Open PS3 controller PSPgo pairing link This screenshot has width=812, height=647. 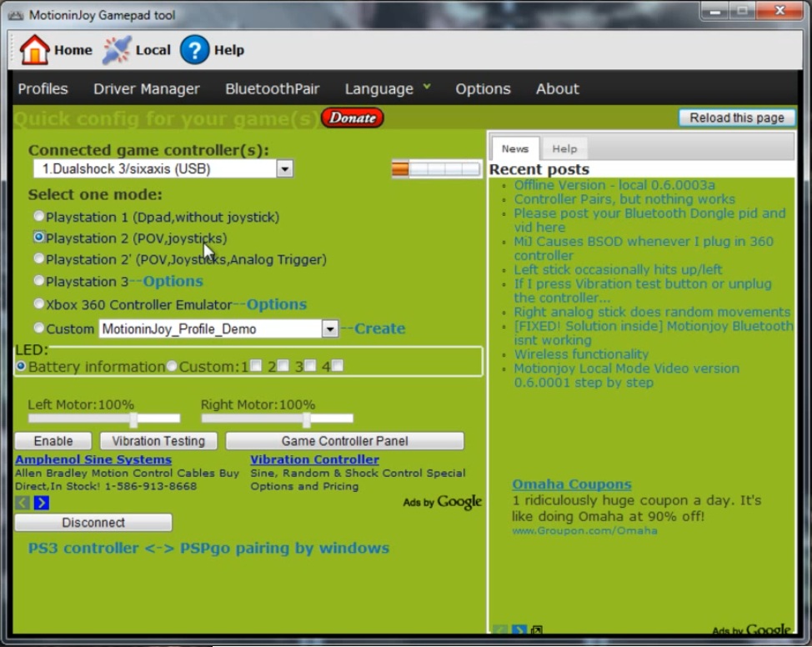[x=208, y=548]
